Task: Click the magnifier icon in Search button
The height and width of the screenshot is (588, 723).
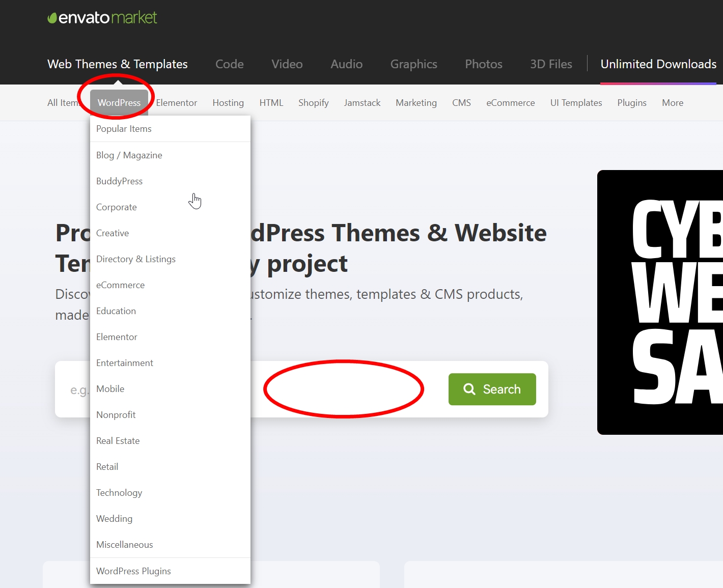Action: pyautogui.click(x=469, y=389)
